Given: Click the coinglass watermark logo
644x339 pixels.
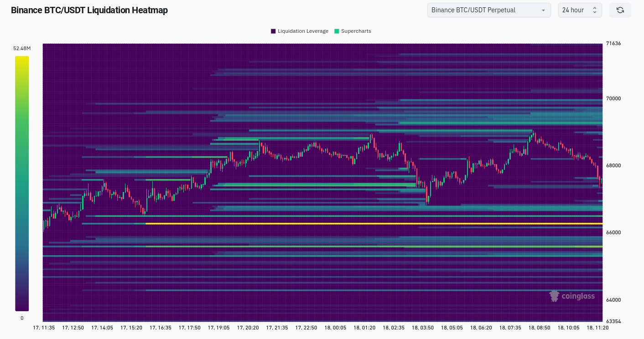Looking at the screenshot, I should 572,296.
